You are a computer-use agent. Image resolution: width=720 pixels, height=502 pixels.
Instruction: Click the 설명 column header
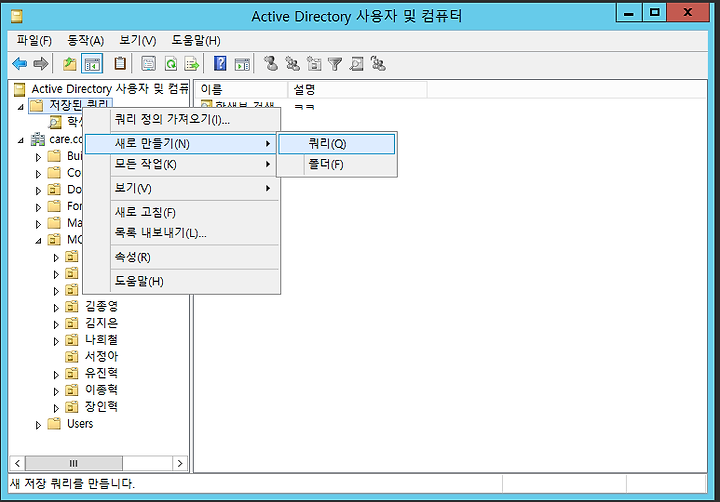(x=358, y=90)
